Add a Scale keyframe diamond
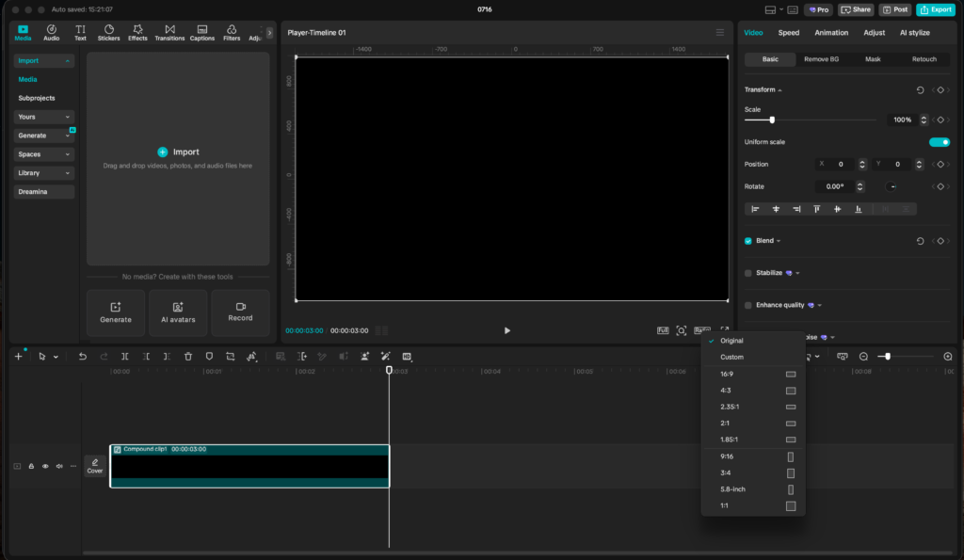This screenshot has width=964, height=560. click(940, 120)
